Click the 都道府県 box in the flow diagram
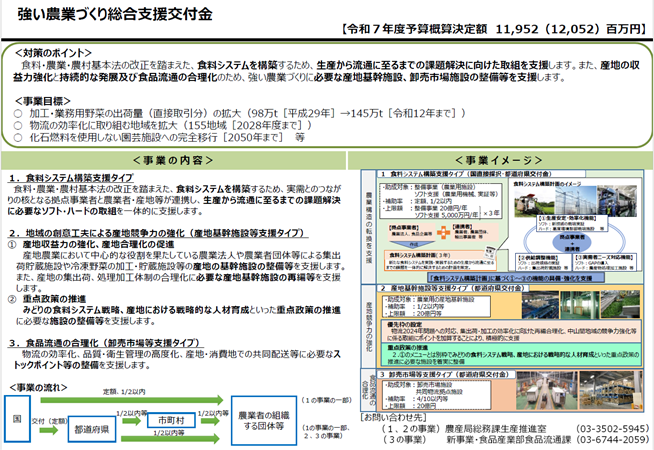The width and height of the screenshot is (654, 450). click(x=92, y=429)
